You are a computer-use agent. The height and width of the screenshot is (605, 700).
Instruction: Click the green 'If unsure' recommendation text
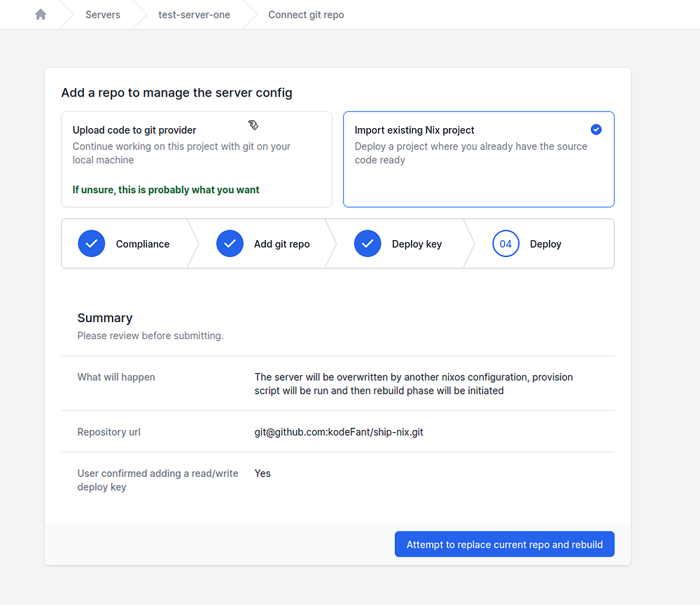pyautogui.click(x=166, y=190)
